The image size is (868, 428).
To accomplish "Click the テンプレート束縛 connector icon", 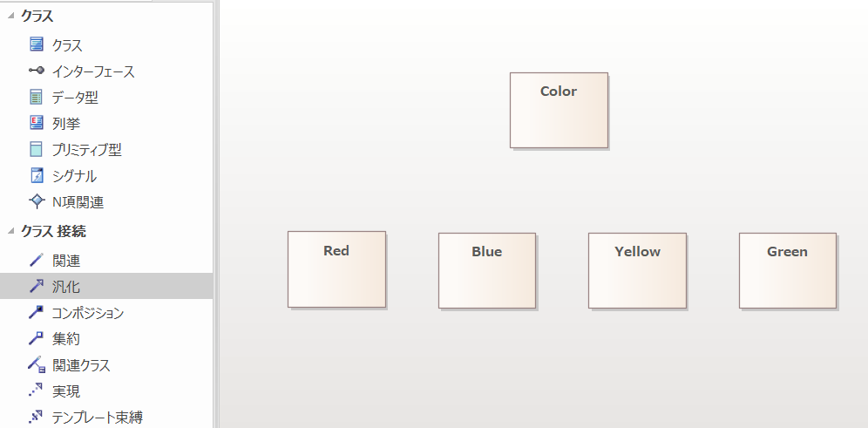I will click(36, 417).
